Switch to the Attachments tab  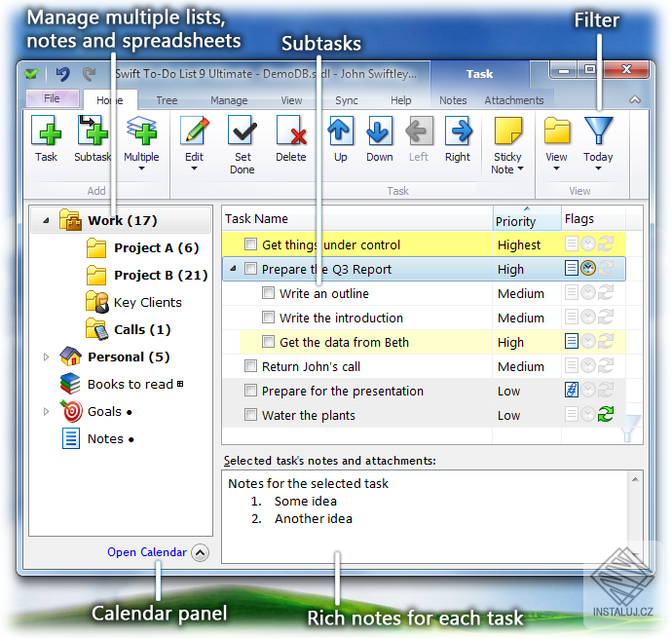[x=514, y=100]
